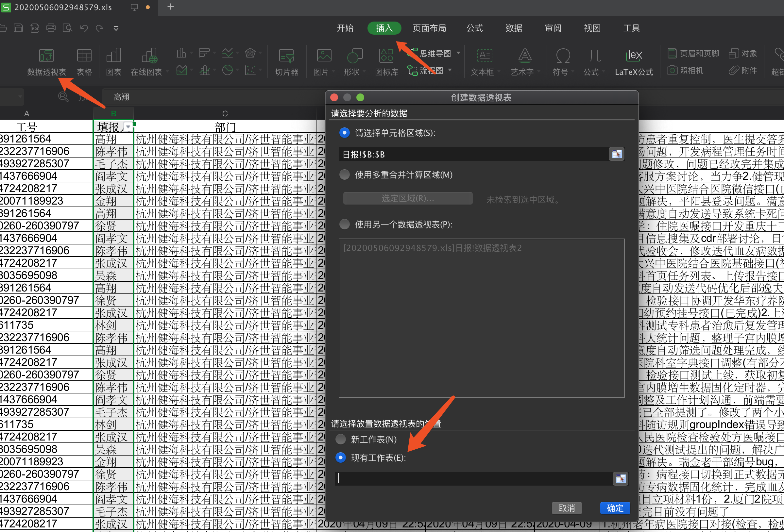Screen dimensions: 784x532
Task: Open the icon library (图标库)
Action: [386, 62]
